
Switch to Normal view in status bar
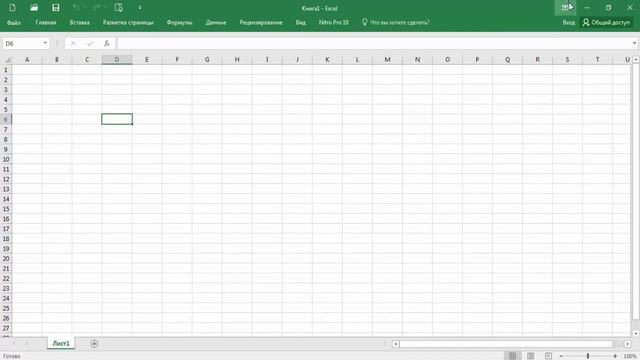(x=513, y=356)
